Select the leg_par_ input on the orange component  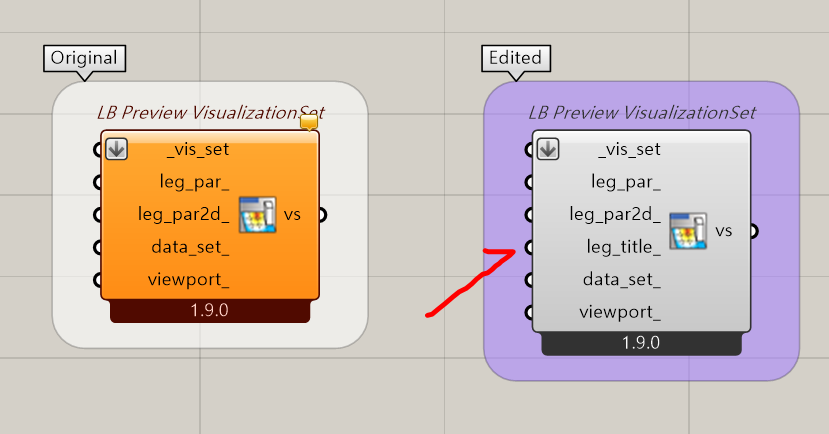click(x=195, y=182)
